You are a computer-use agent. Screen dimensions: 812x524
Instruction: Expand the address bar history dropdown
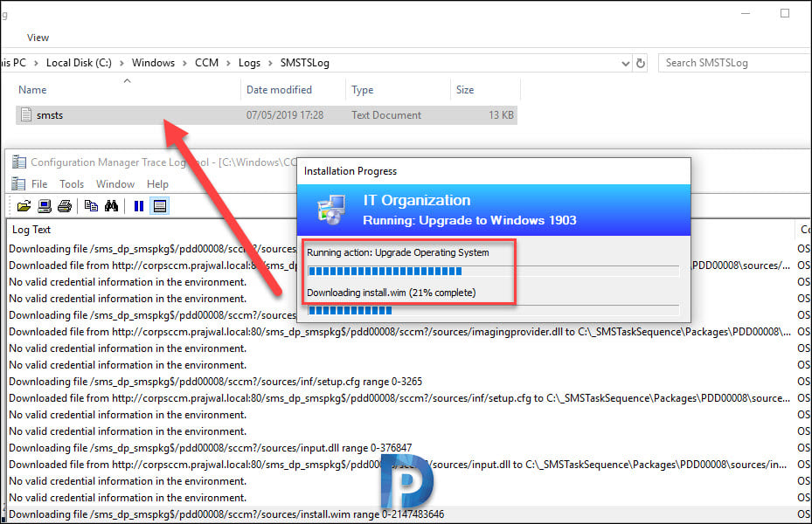click(626, 64)
